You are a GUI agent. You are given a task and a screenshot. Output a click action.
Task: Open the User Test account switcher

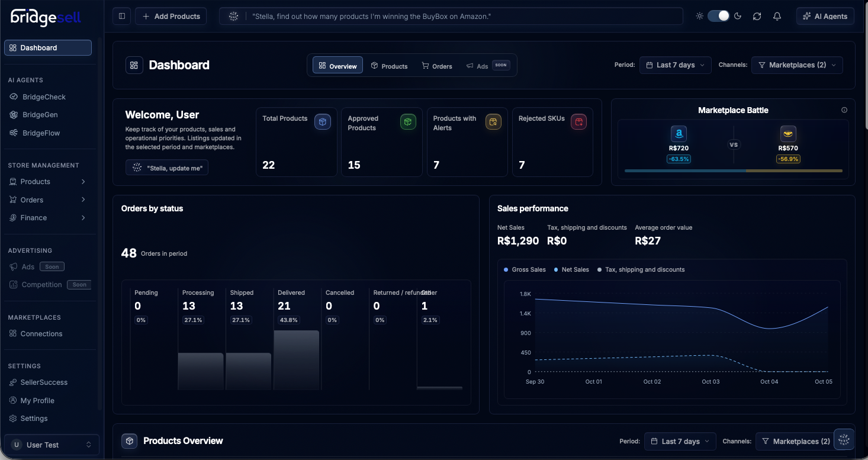[x=52, y=445]
